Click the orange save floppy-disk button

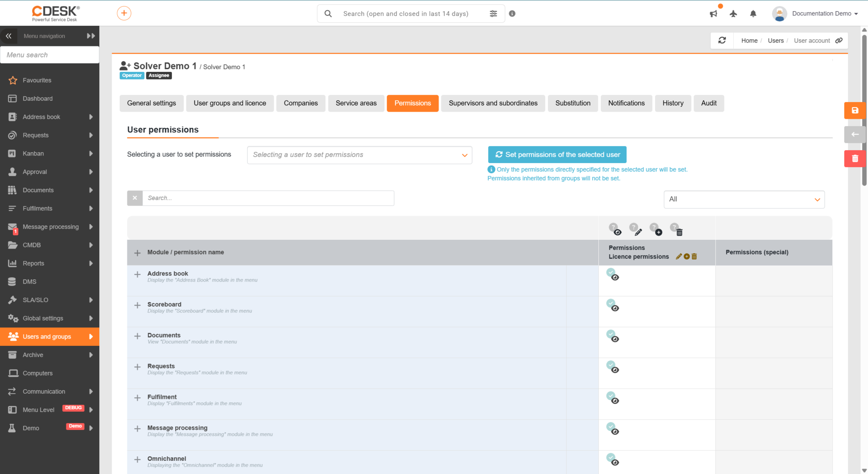coord(855,110)
